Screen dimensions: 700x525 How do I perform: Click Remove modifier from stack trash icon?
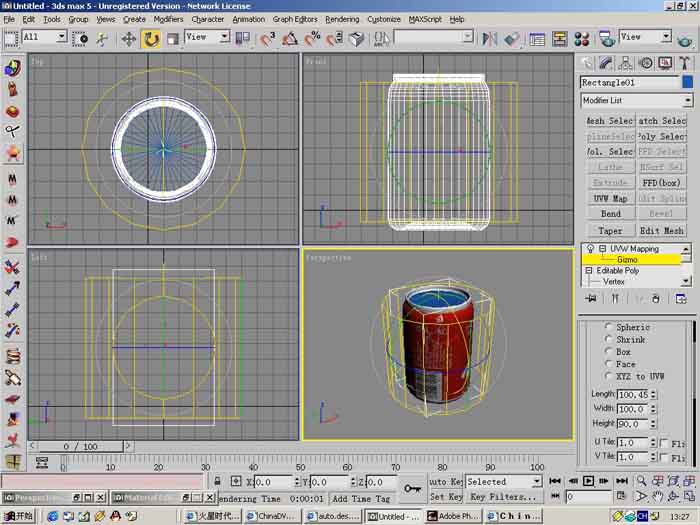coord(655,299)
